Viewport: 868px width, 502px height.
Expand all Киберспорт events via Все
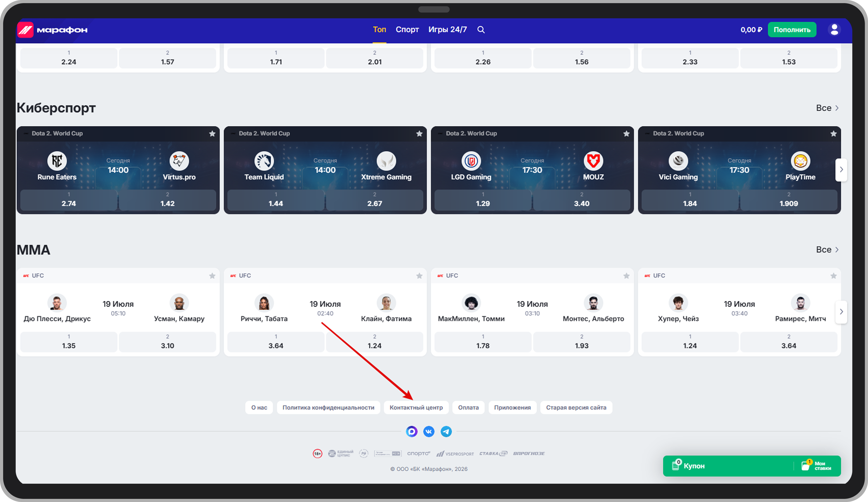click(827, 108)
